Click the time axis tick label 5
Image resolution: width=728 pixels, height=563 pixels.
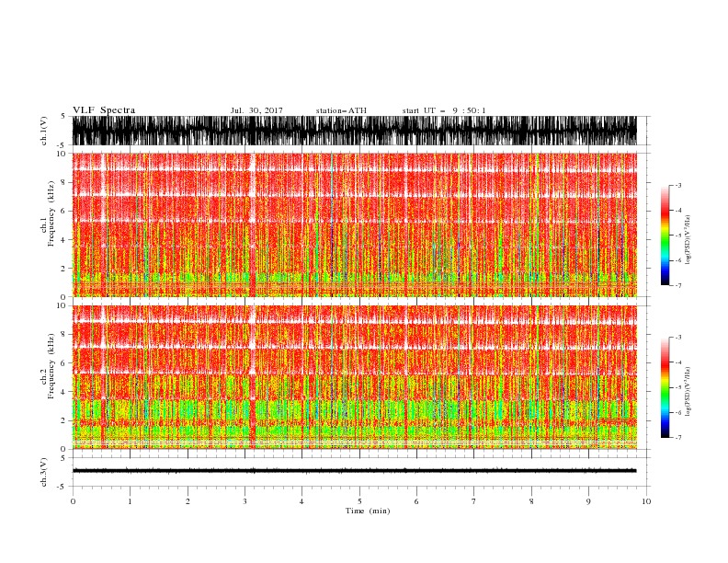click(359, 501)
